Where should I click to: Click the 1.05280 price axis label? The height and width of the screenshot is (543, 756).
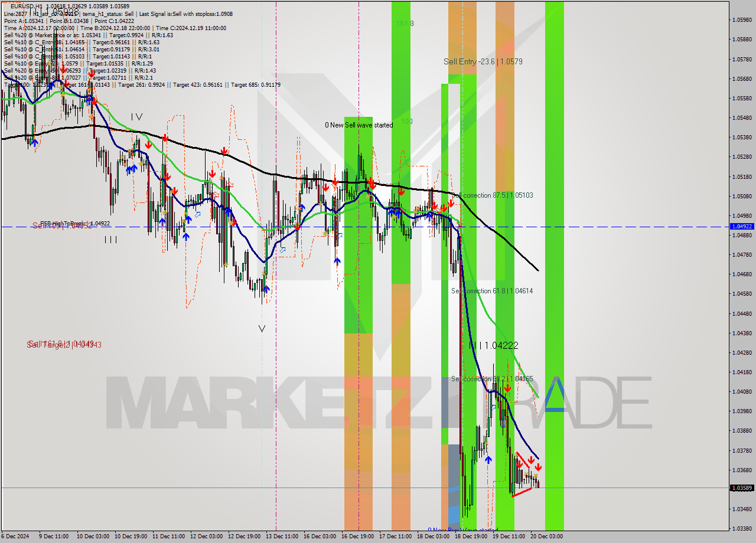[742, 157]
